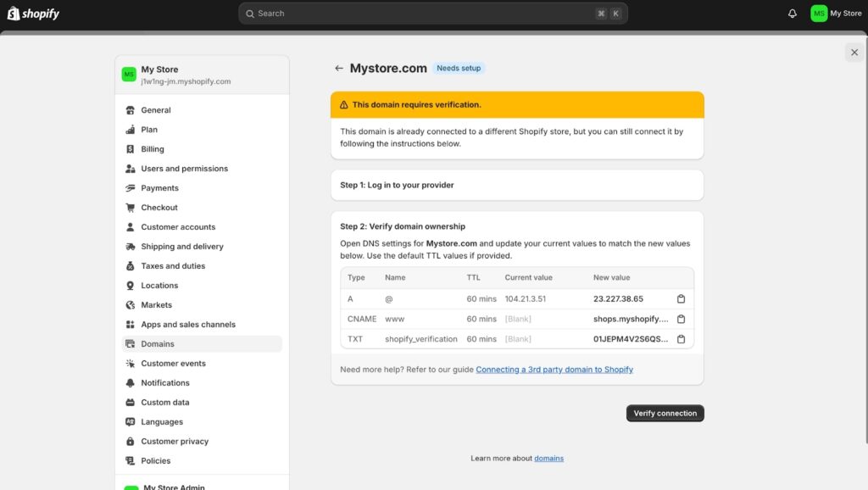Close the settings panel with X

(854, 53)
